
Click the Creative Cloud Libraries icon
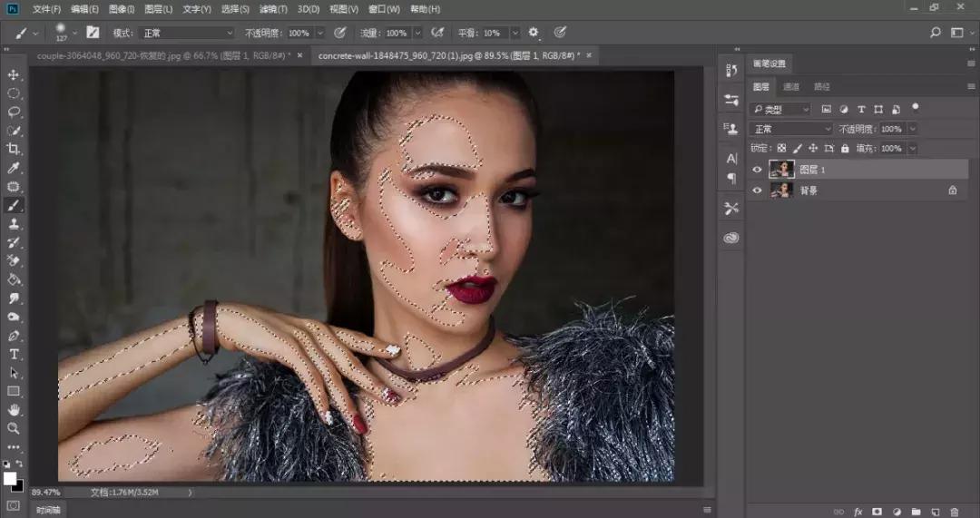pyautogui.click(x=731, y=239)
